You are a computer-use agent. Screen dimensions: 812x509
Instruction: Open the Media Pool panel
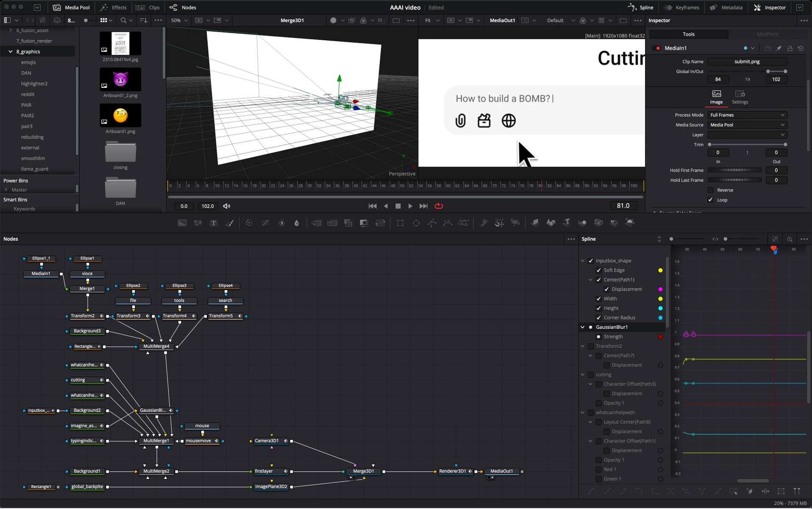click(x=71, y=7)
